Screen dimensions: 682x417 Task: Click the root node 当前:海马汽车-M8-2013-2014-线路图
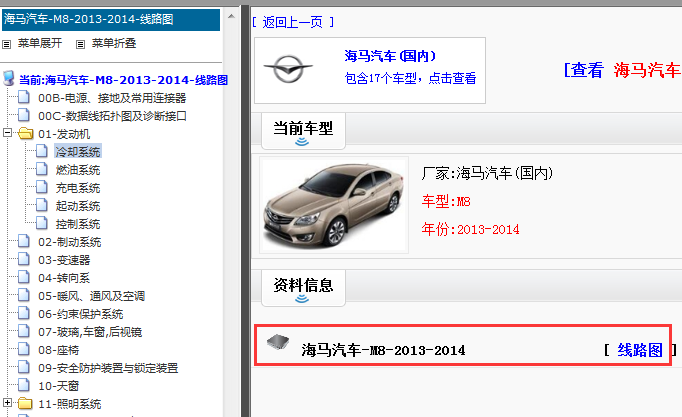(x=124, y=80)
